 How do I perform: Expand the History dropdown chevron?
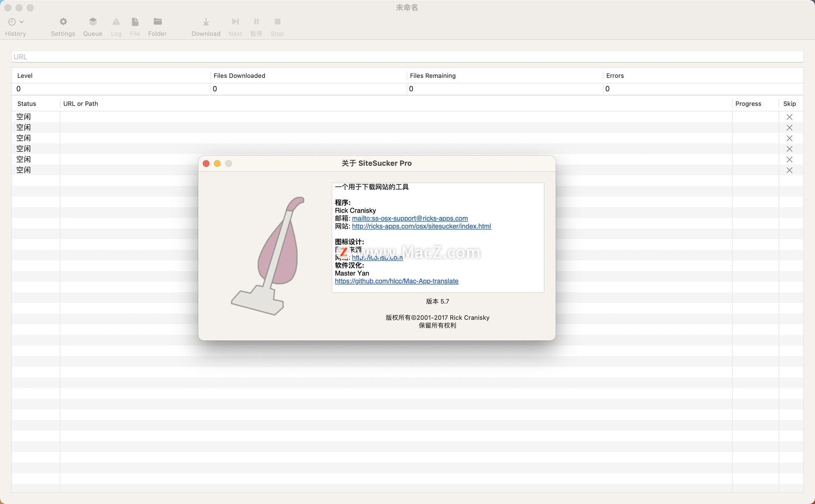[x=22, y=22]
